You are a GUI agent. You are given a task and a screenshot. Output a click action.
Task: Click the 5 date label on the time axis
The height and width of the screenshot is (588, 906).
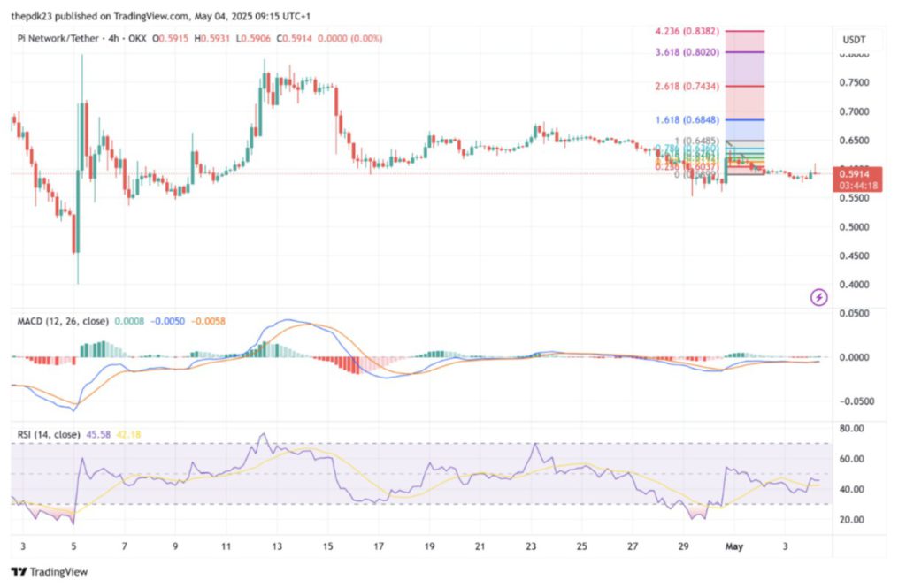tap(73, 546)
